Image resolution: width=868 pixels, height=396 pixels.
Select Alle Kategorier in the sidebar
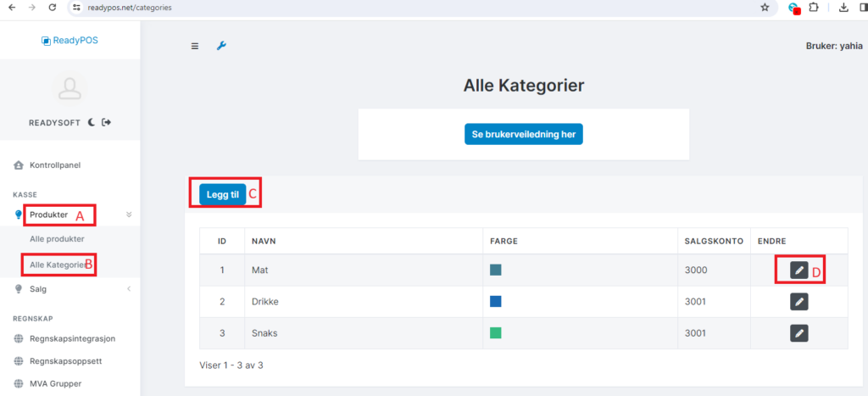[x=57, y=265]
